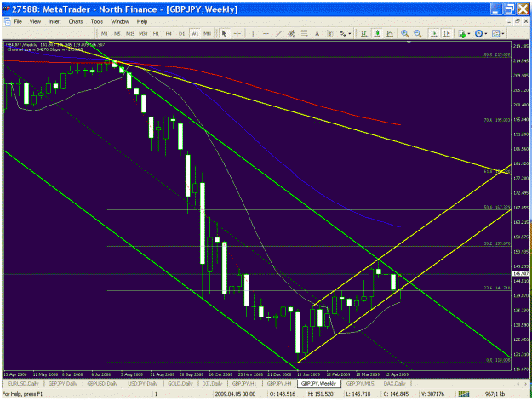Select the text 'A' drawing tool
Viewport: 532px width, 400px height.
coord(317,33)
